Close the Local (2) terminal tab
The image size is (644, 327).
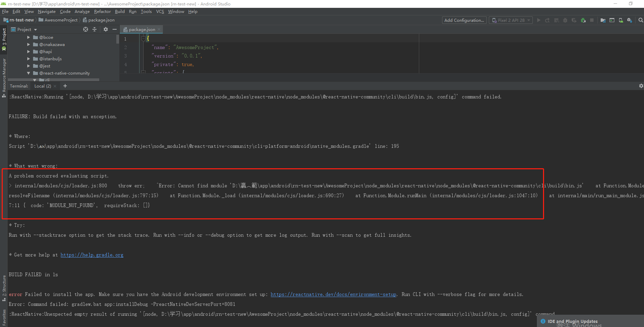coord(55,86)
